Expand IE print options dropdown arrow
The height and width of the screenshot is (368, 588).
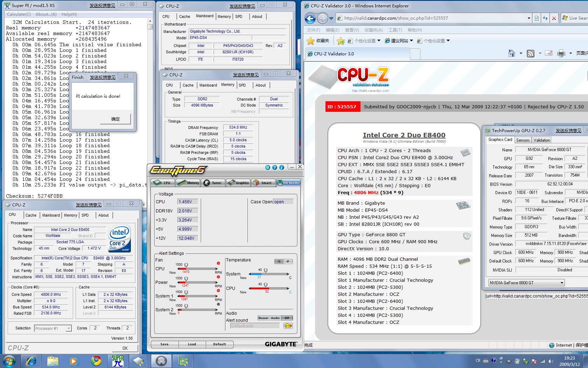pyautogui.click(x=570, y=53)
